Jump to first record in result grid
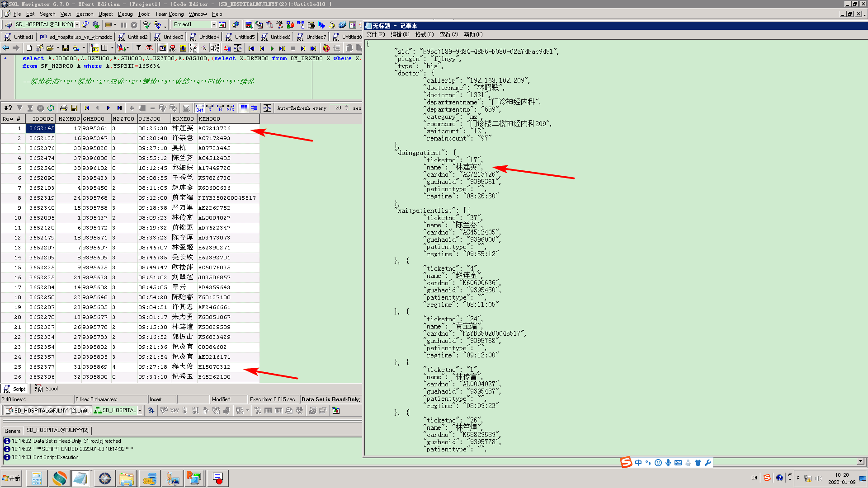This screenshot has width=868, height=488. (x=87, y=108)
